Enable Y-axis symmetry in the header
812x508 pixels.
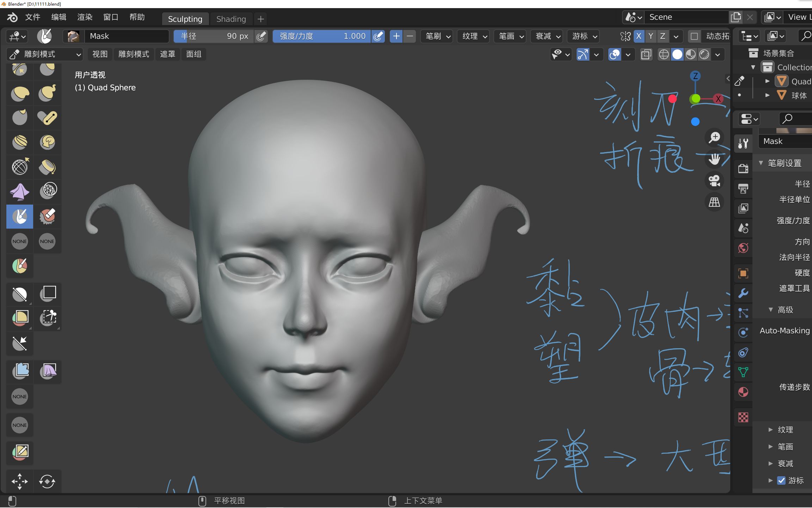click(651, 36)
